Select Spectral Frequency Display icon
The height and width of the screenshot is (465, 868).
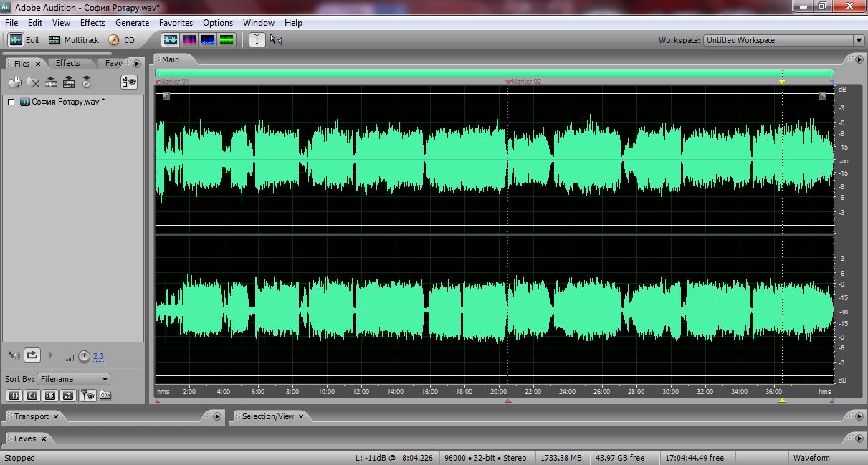[189, 40]
